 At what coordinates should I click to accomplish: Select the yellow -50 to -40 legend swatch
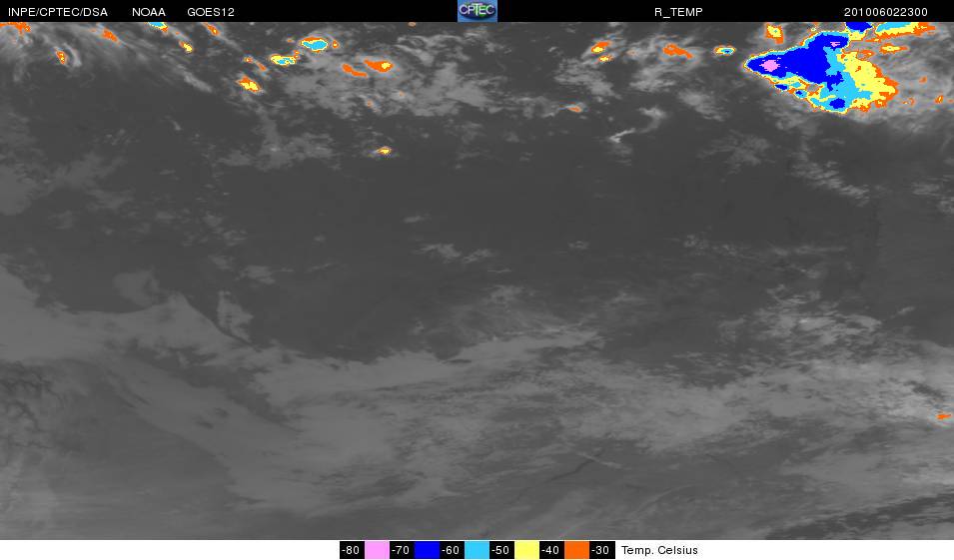(526, 550)
